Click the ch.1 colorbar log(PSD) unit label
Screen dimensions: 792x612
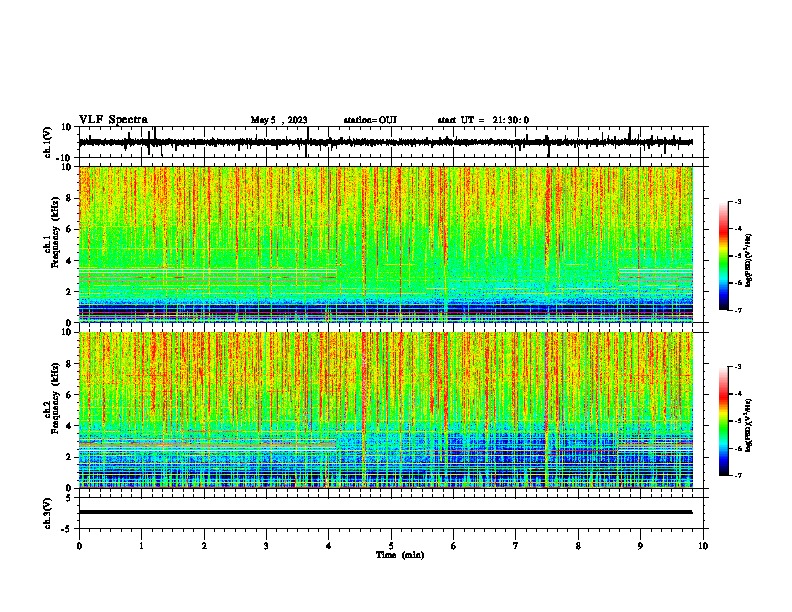749,261
